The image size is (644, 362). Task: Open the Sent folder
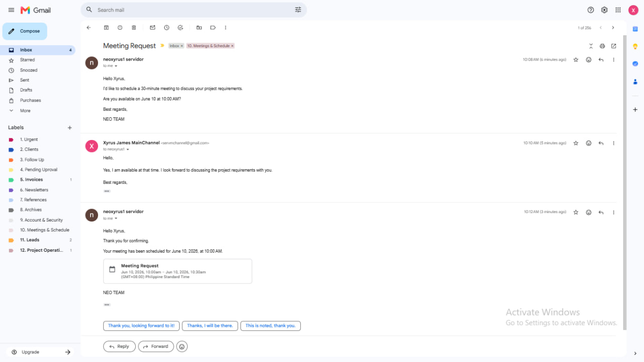click(38, 80)
